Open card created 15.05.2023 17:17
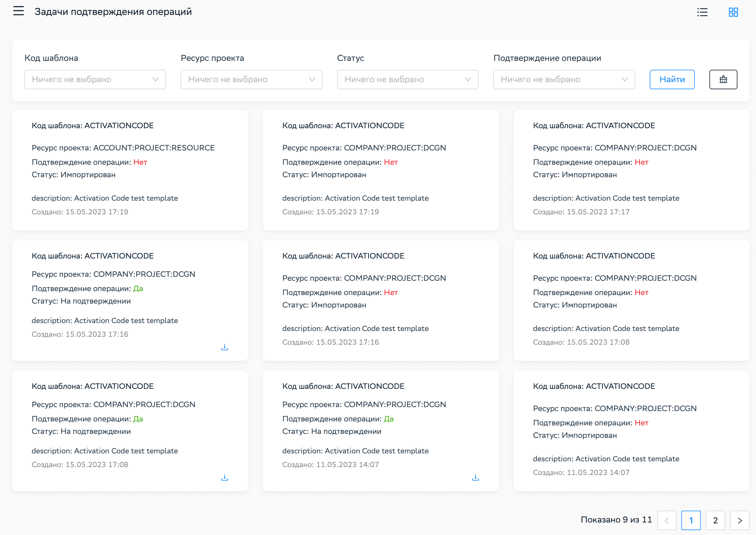Screen dimensions: 756x535 pyautogui.click(x=631, y=170)
